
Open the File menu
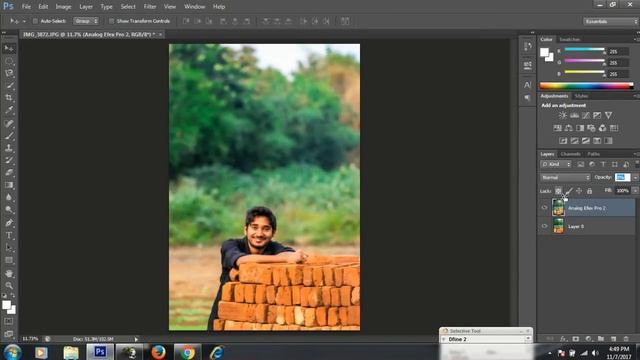click(26, 7)
